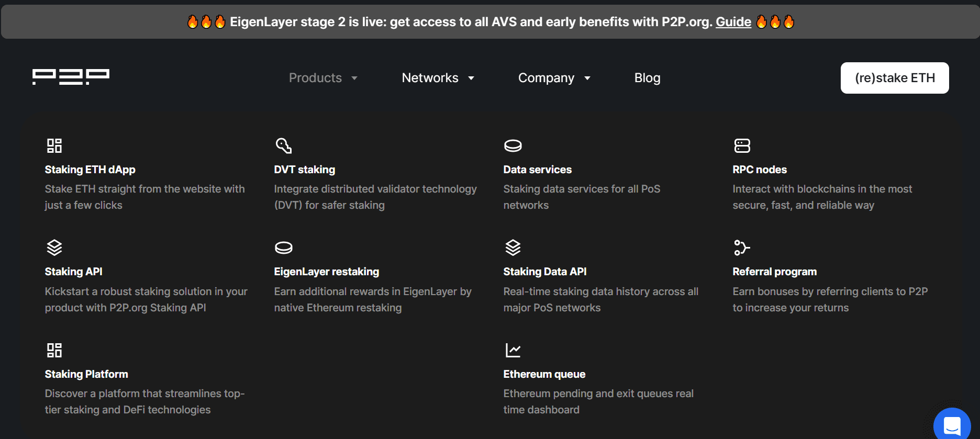Click the DVT staking key icon
Screen dimensions: 980x439
pyautogui.click(x=283, y=145)
